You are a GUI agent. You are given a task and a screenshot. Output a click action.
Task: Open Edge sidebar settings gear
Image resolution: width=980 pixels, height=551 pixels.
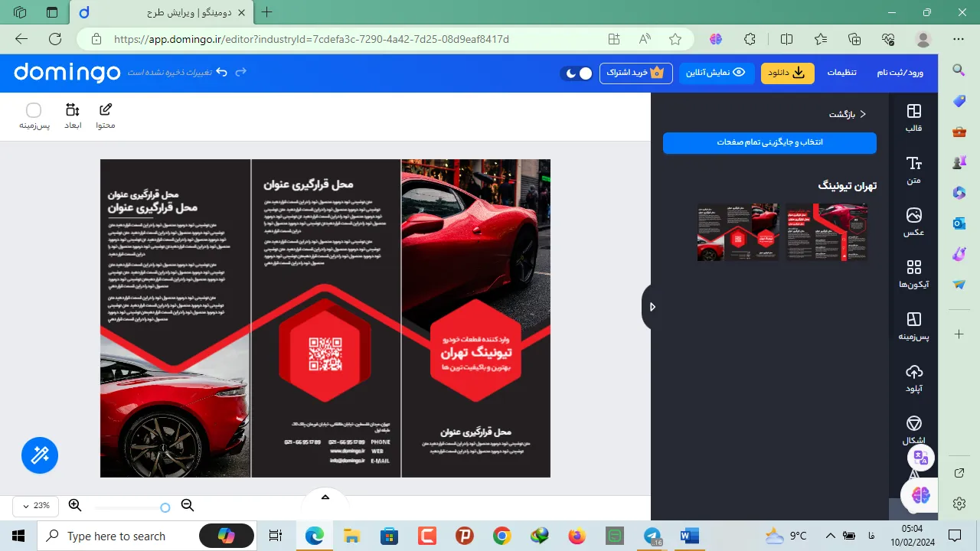tap(959, 503)
